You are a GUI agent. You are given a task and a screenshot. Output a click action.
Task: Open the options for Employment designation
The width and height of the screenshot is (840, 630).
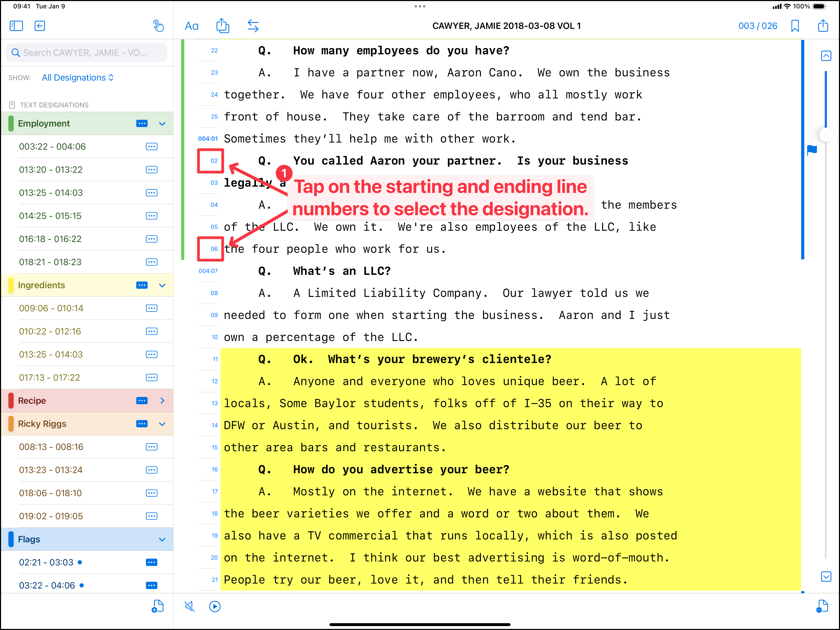point(142,123)
